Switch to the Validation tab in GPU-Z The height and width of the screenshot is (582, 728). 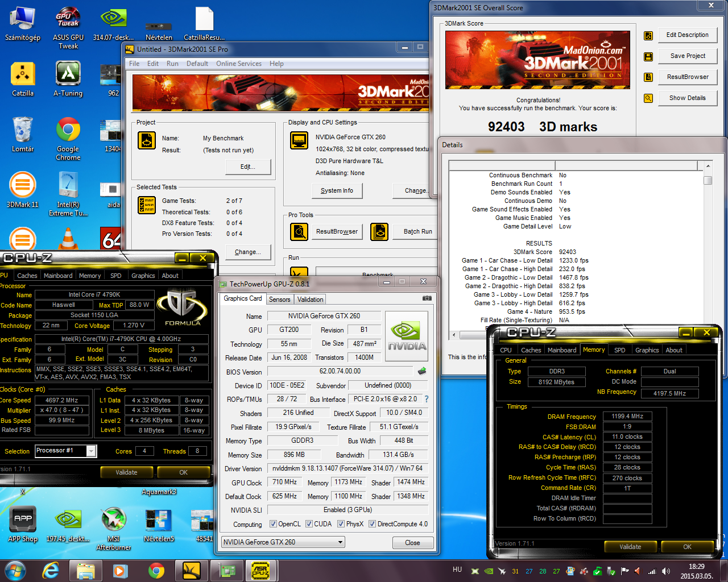(x=310, y=300)
